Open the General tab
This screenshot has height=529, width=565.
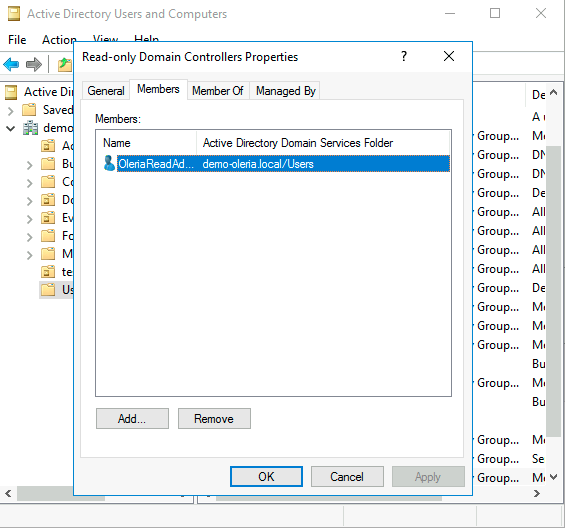pyautogui.click(x=106, y=91)
